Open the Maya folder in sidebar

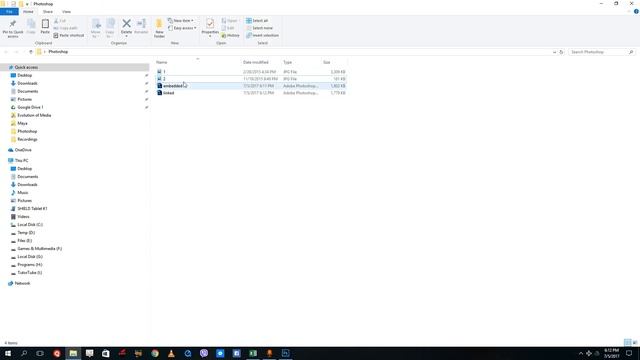pos(22,123)
